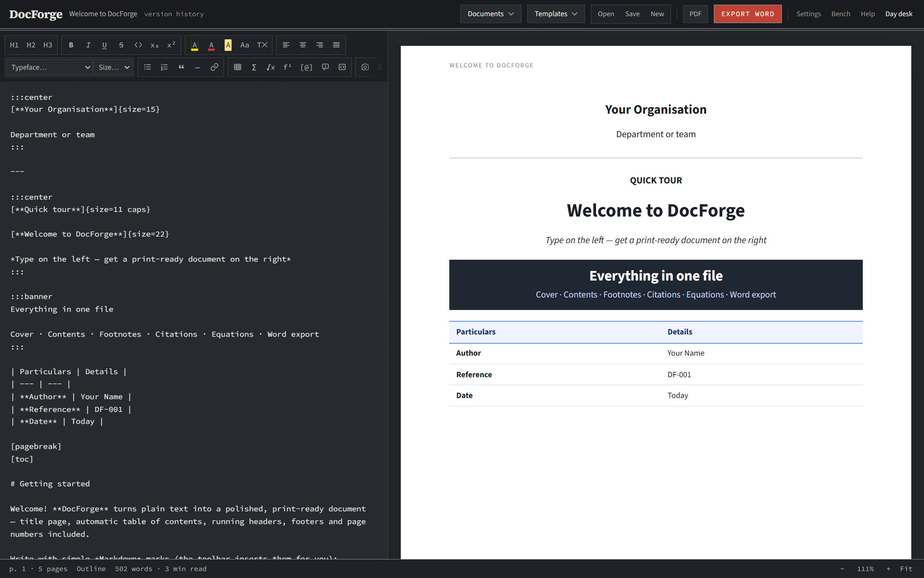This screenshot has height=578, width=924.
Task: Insert a citation with [@] icon
Action: coord(306,67)
